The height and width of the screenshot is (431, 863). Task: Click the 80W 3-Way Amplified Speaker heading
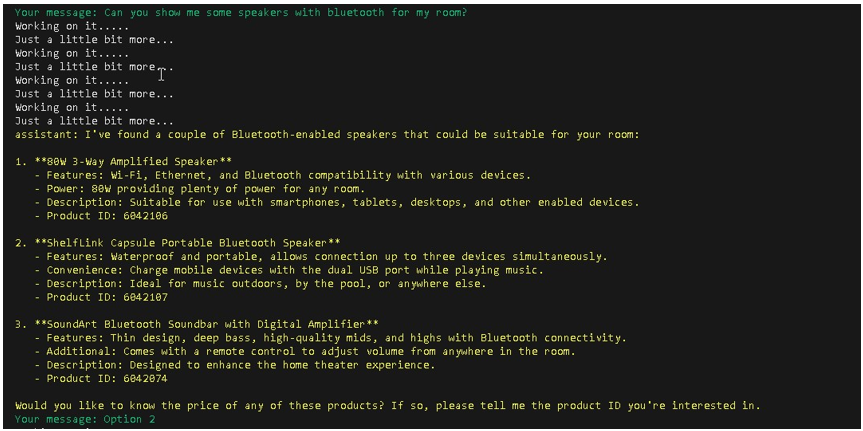tap(123, 162)
